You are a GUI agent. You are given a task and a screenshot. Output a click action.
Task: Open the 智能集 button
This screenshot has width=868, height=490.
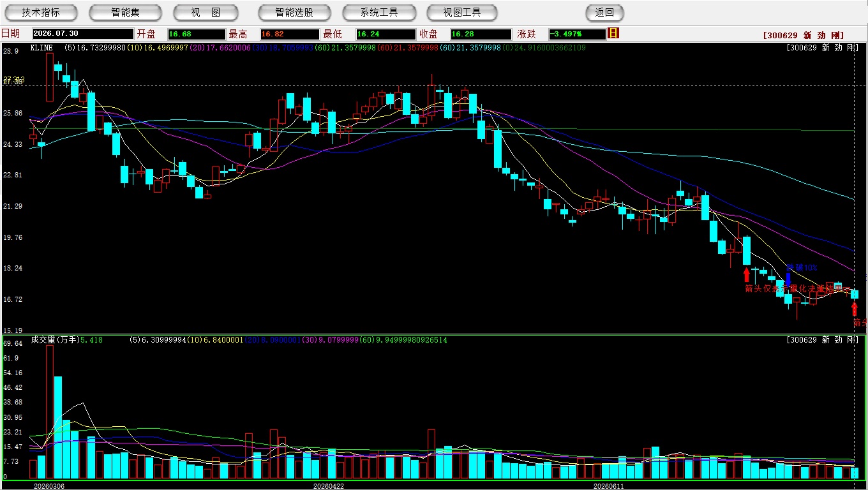(125, 12)
